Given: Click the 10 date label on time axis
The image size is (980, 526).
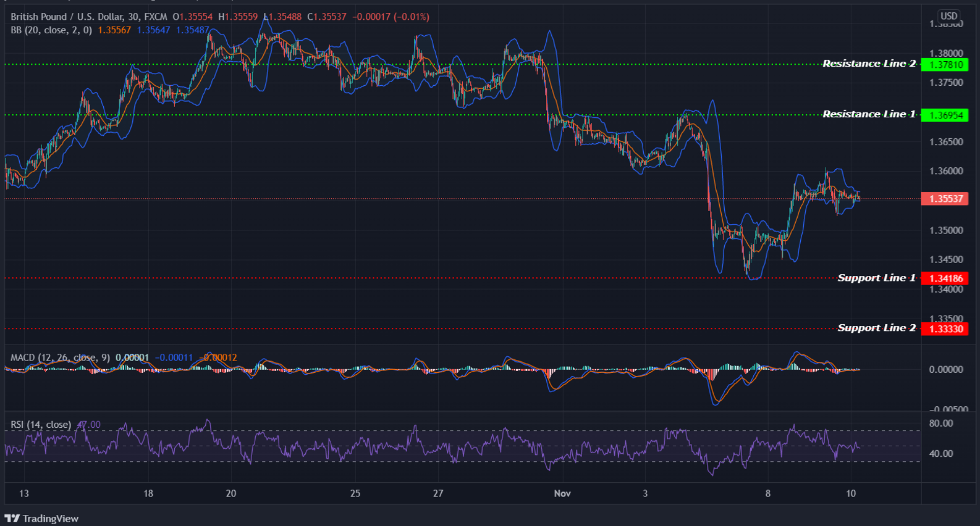Looking at the screenshot, I should click(x=851, y=493).
